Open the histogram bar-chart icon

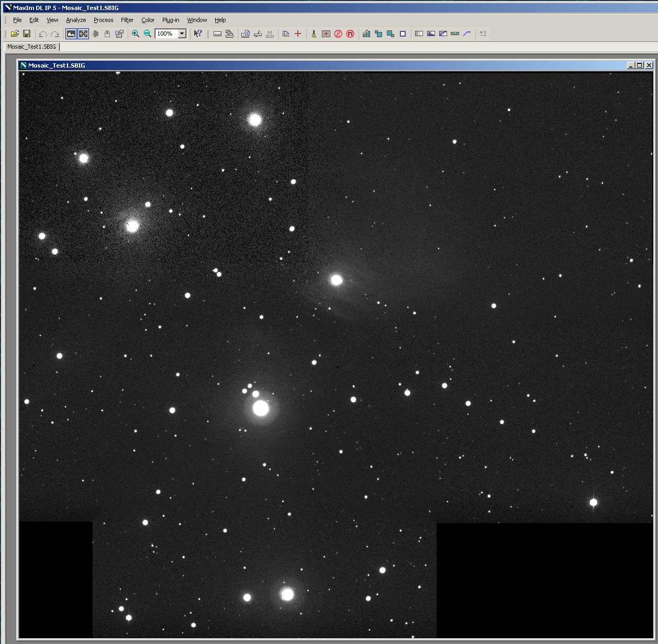click(x=366, y=34)
